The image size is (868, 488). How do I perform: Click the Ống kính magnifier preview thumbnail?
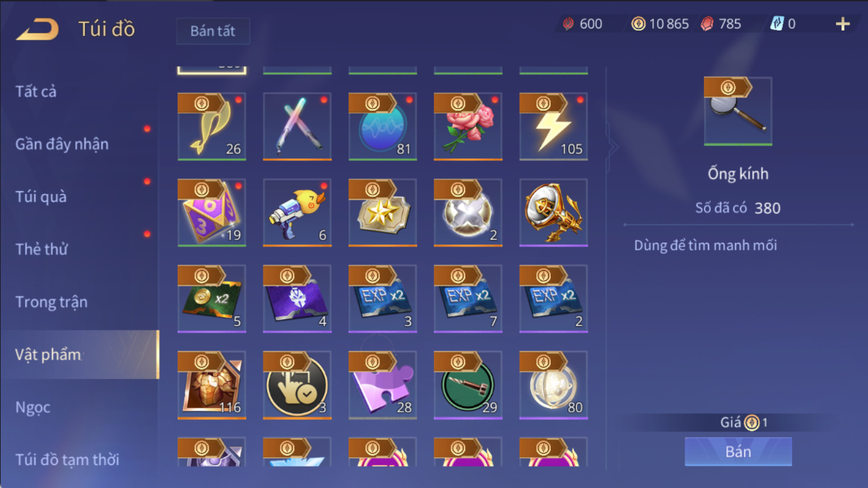(738, 111)
